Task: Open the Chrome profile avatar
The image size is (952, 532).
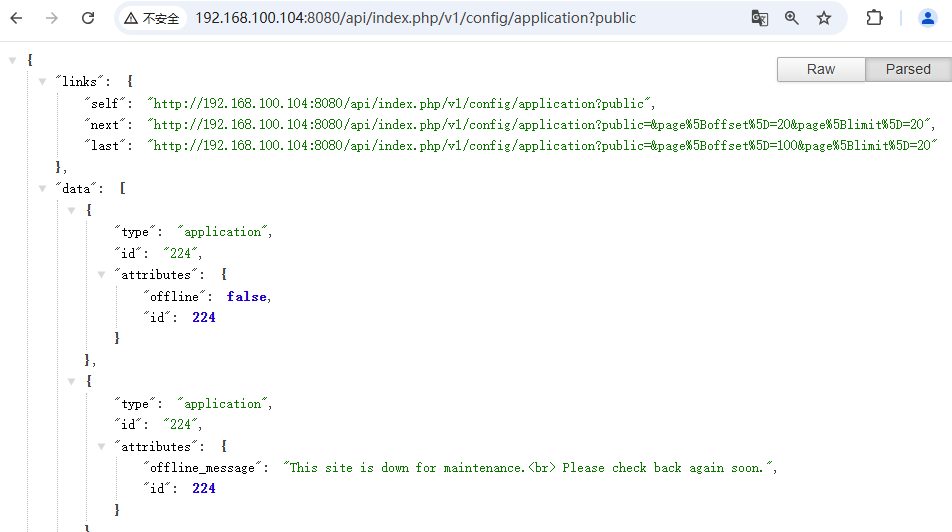Action: (928, 18)
